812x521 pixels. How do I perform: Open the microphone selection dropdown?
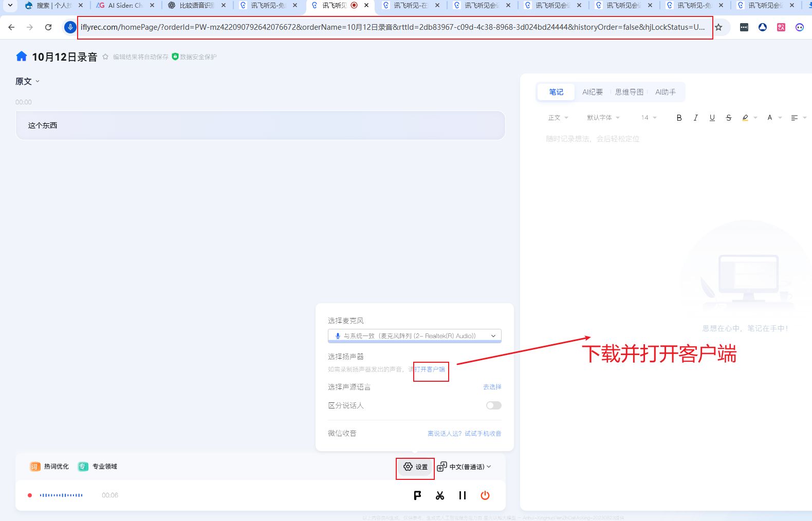click(414, 336)
